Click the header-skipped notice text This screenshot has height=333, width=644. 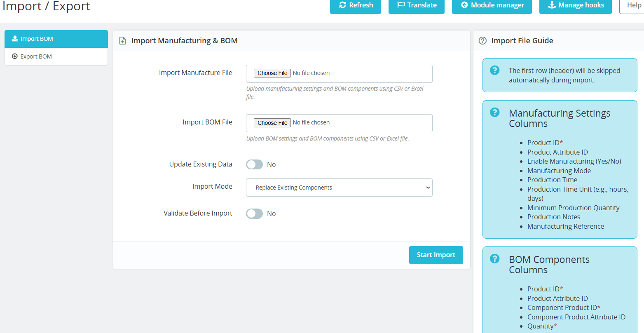pos(564,75)
